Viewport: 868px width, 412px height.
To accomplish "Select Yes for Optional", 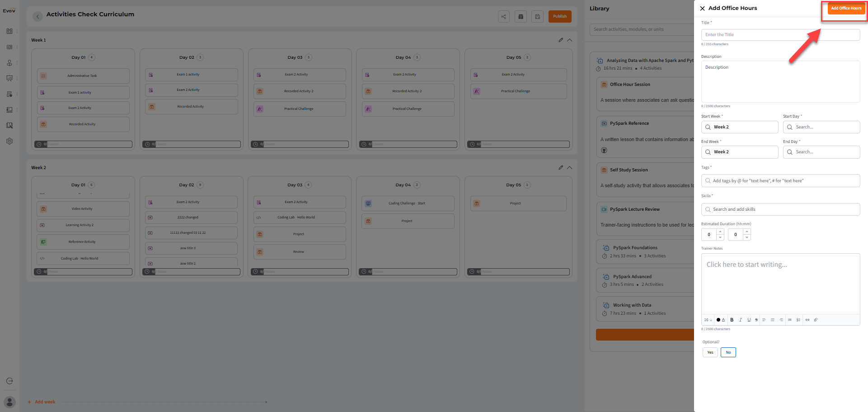I will [710, 352].
